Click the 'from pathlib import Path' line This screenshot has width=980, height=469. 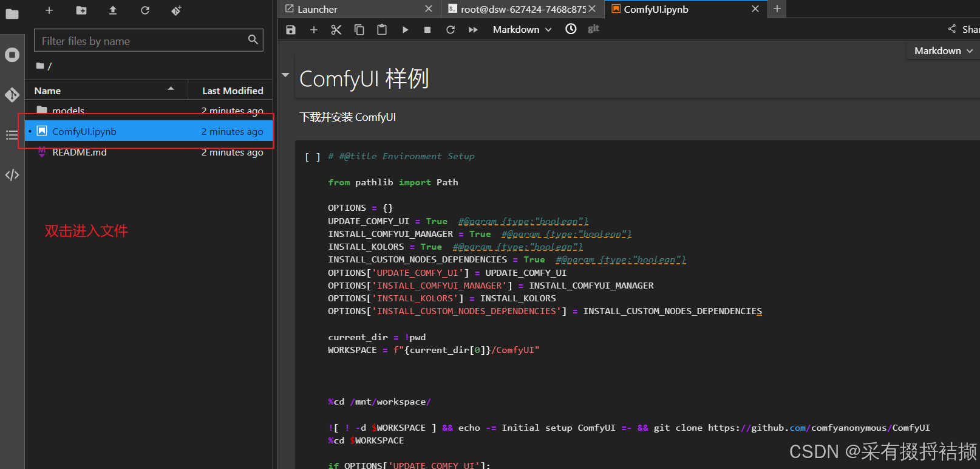tap(393, 182)
